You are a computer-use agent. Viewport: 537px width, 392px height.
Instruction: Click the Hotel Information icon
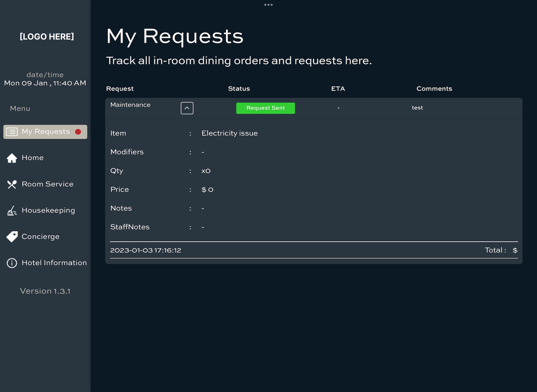click(x=11, y=263)
